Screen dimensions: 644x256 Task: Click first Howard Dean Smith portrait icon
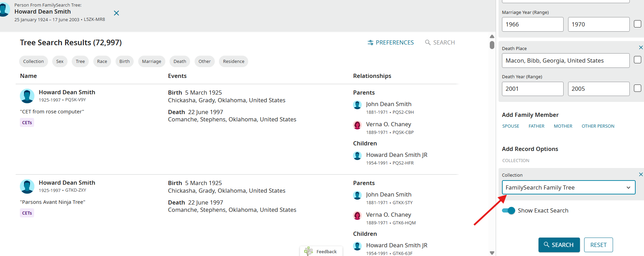27,96
